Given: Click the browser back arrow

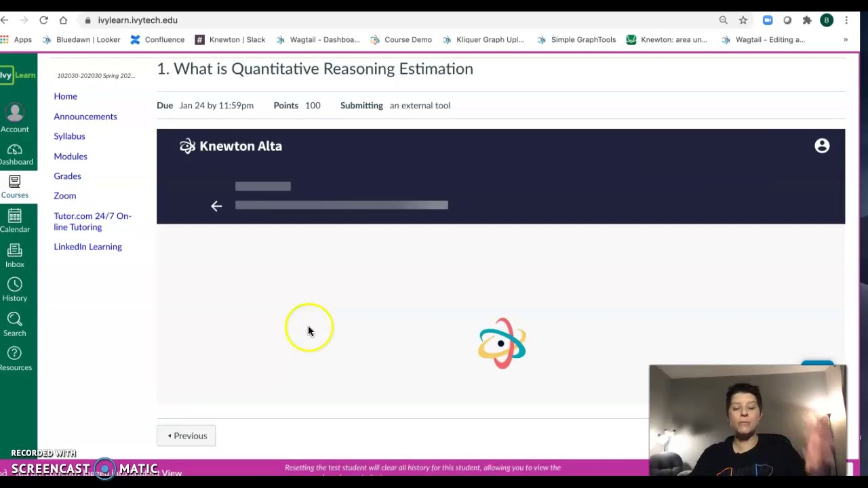Looking at the screenshot, I should tap(5, 20).
